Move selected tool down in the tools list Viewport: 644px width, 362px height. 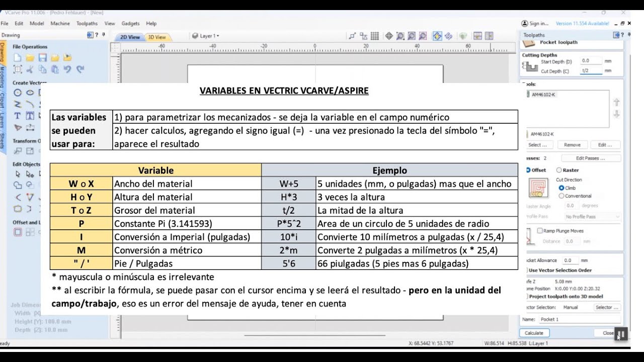click(616, 114)
